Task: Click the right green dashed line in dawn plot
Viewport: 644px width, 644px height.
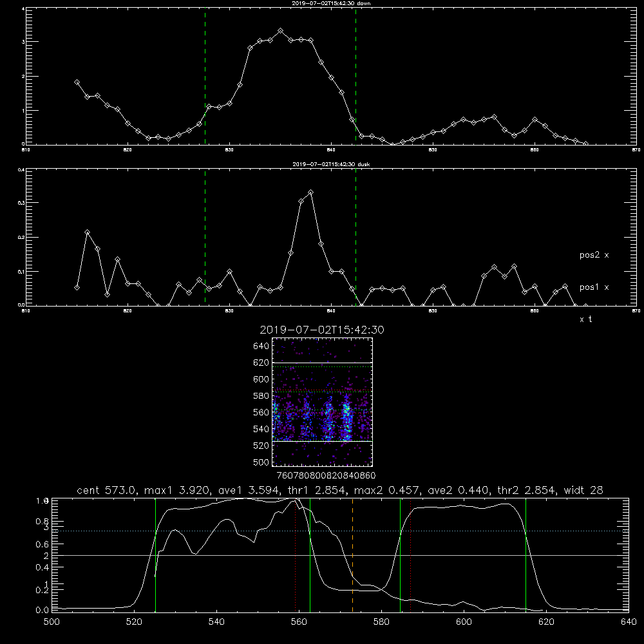Action: (355, 76)
